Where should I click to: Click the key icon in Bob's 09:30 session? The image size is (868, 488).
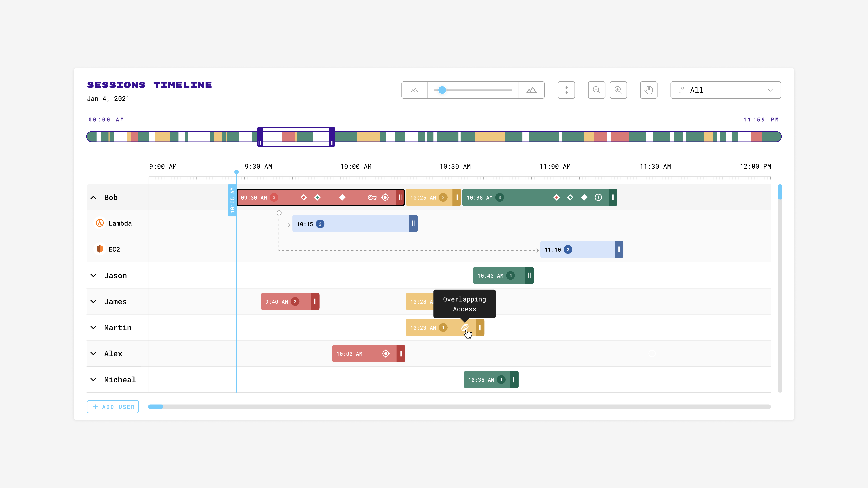(x=372, y=198)
